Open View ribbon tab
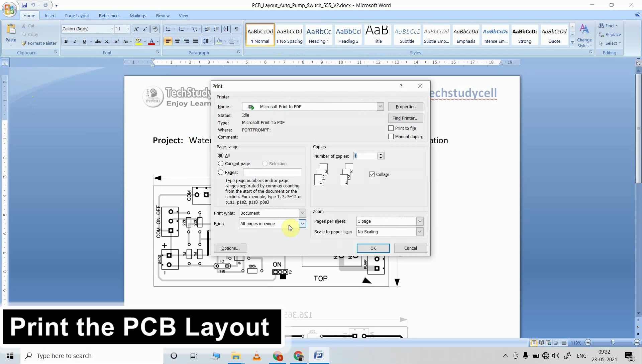 pos(183,16)
